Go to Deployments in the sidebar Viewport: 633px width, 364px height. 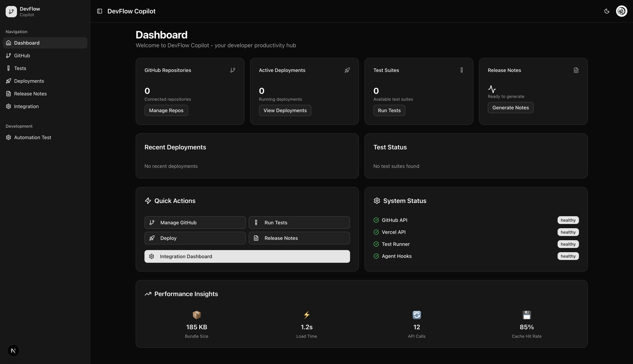click(29, 81)
